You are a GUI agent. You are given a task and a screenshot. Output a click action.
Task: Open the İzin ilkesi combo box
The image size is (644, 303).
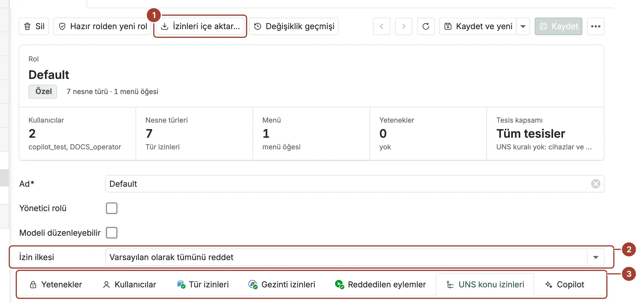click(355, 257)
